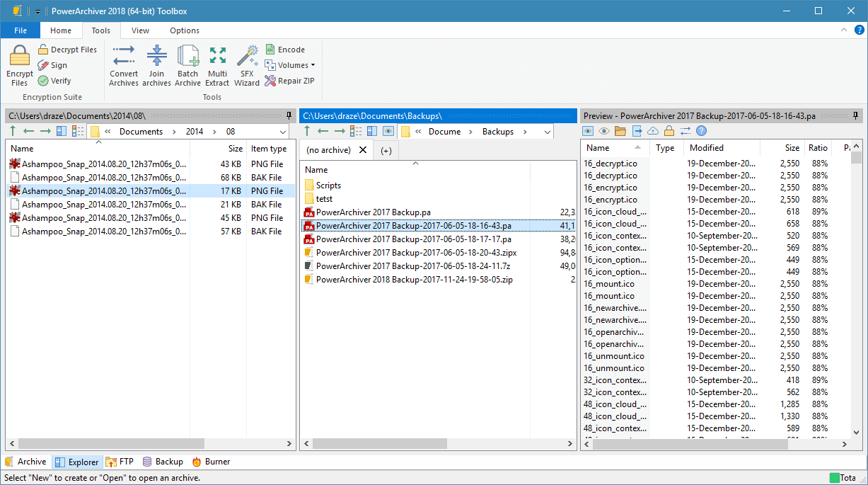Open the quick access toolbar dropdown
The width and height of the screenshot is (868, 485).
(38, 11)
